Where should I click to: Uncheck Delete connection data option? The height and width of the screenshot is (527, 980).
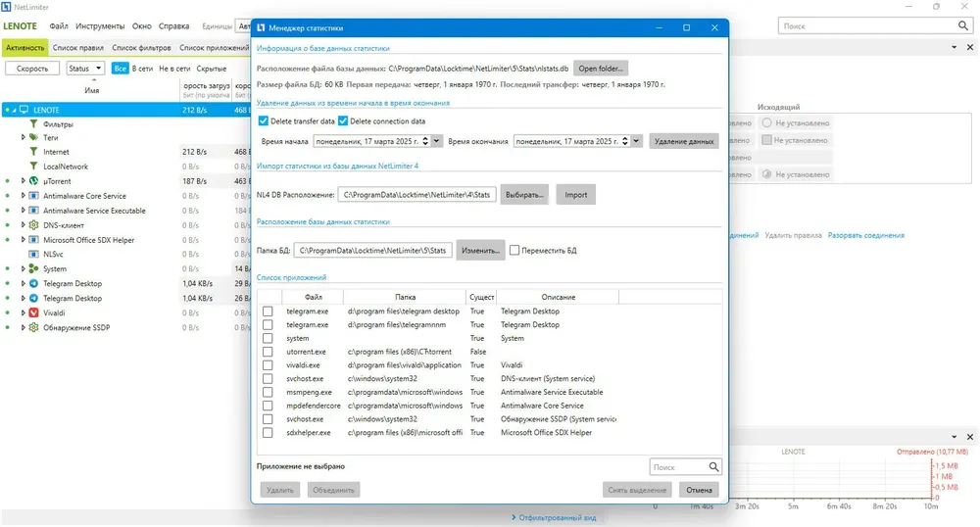pyautogui.click(x=343, y=121)
